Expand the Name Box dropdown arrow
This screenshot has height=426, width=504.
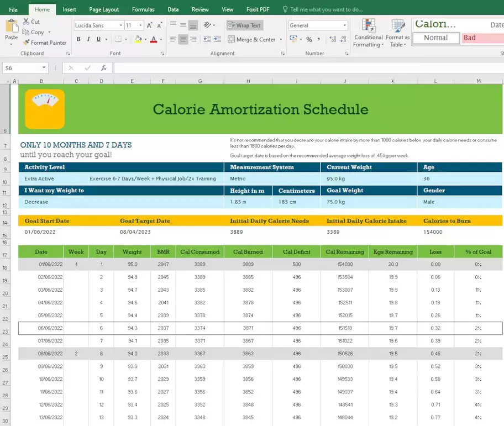44,68
